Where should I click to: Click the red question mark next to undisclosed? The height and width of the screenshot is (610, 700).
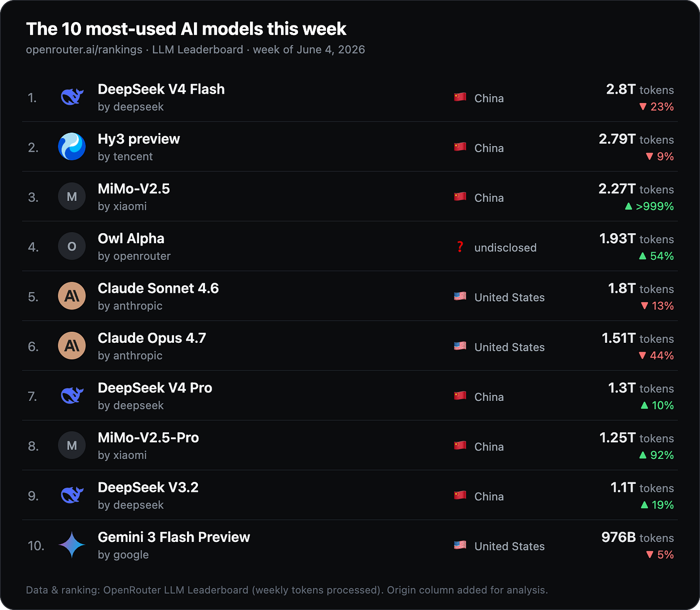(x=460, y=247)
